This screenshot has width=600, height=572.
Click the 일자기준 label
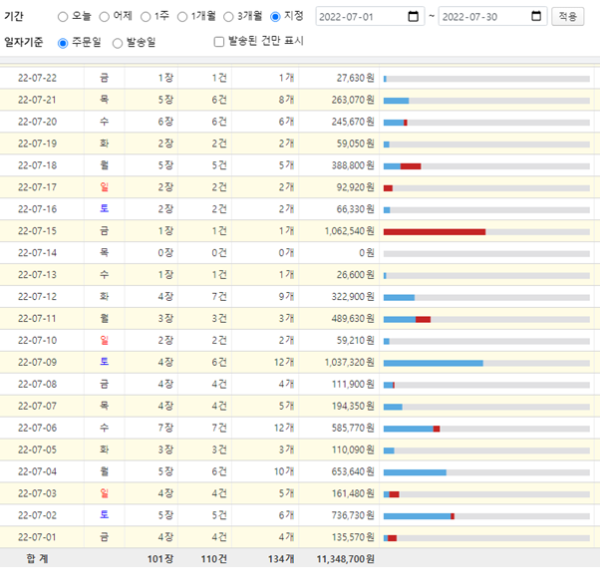point(23,42)
